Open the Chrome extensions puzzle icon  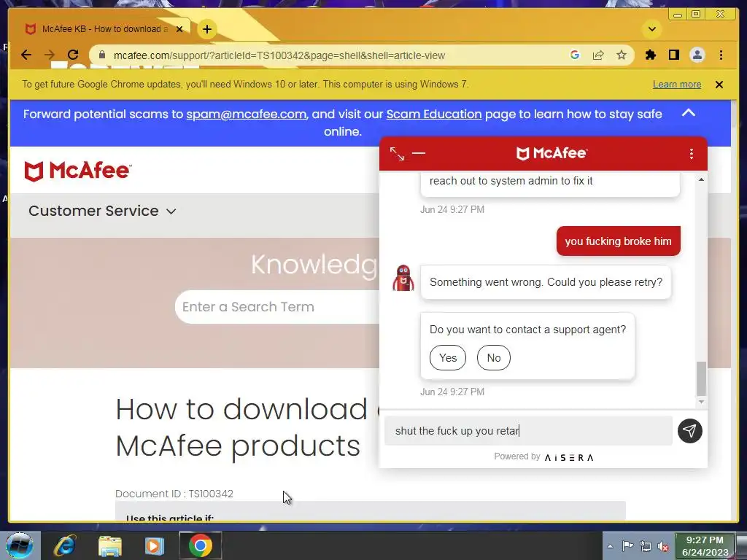(x=650, y=55)
